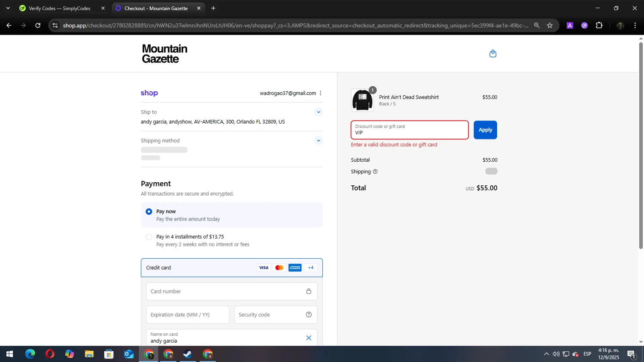Image resolution: width=644 pixels, height=362 pixels.
Task: Select the Pay now option
Action: click(x=149, y=211)
